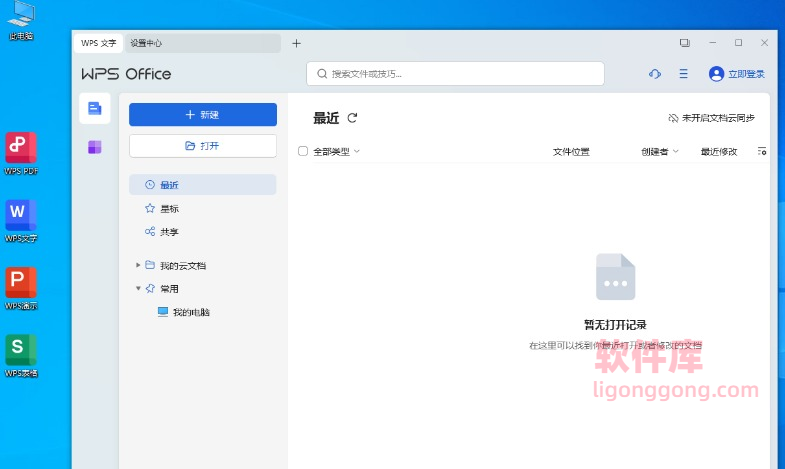Select WPS PDF desktop shortcut
Image resolution: width=785 pixels, height=469 pixels.
point(21,154)
